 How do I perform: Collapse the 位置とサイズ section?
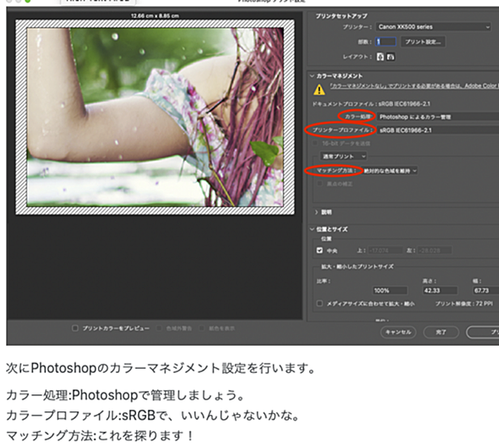(x=312, y=229)
